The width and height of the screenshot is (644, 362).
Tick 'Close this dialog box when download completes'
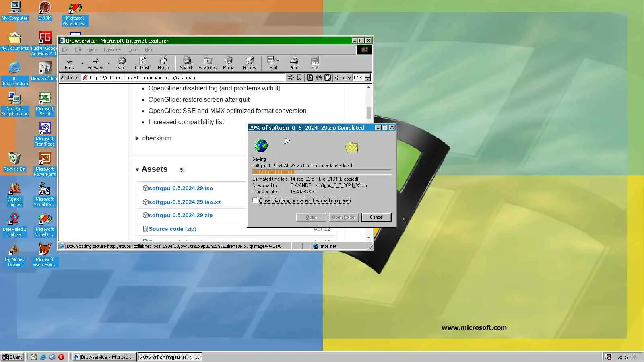coord(255,200)
